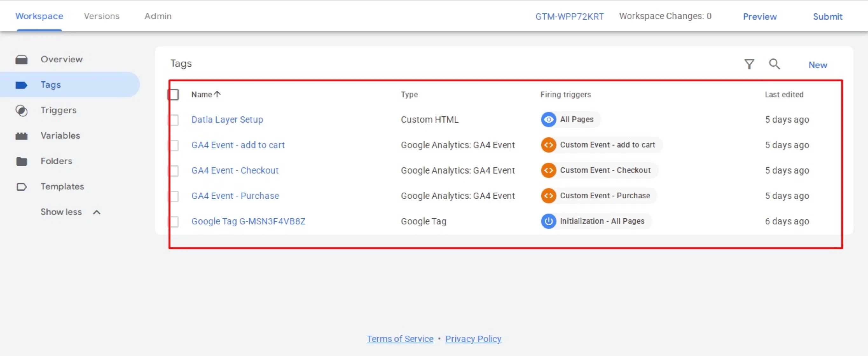Click the Workspace Changes: 0 counter
The height and width of the screenshot is (356, 868).
point(665,16)
